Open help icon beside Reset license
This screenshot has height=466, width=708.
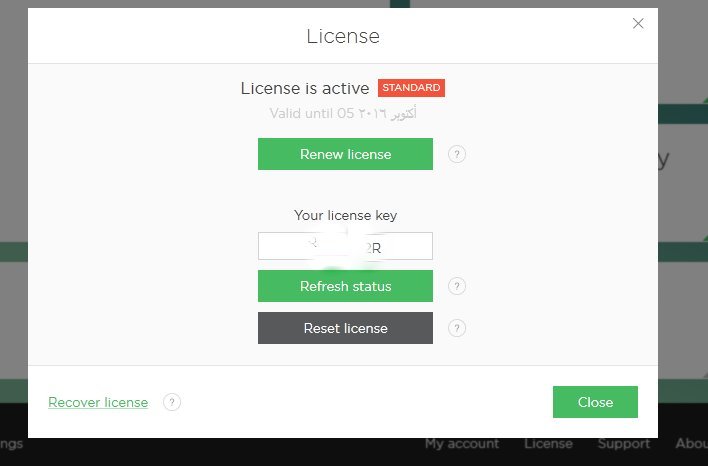[457, 328]
